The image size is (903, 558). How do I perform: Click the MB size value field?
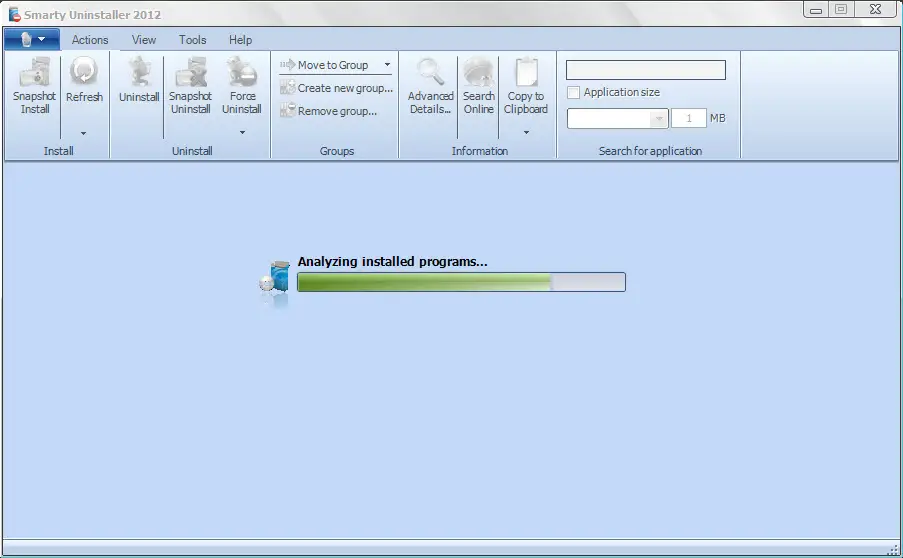point(689,119)
